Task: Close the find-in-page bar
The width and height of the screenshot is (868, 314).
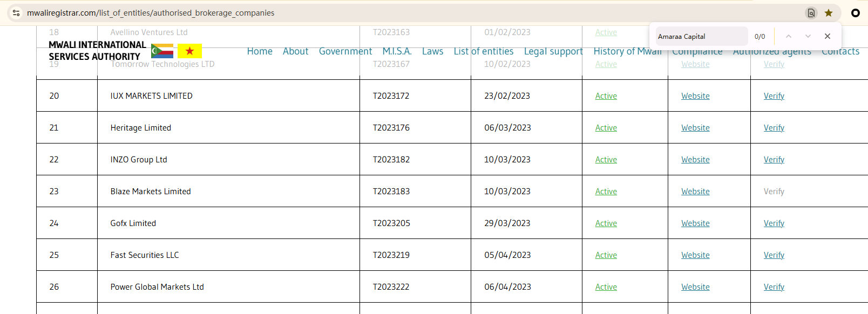Action: click(828, 36)
